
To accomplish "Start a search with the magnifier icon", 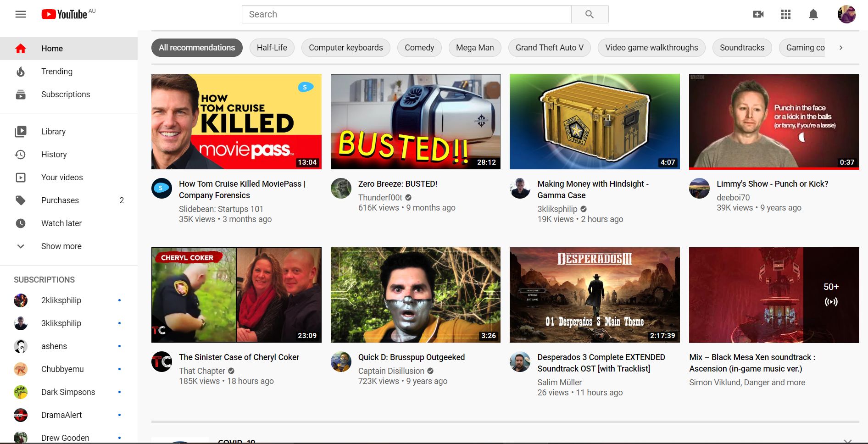I will (590, 14).
